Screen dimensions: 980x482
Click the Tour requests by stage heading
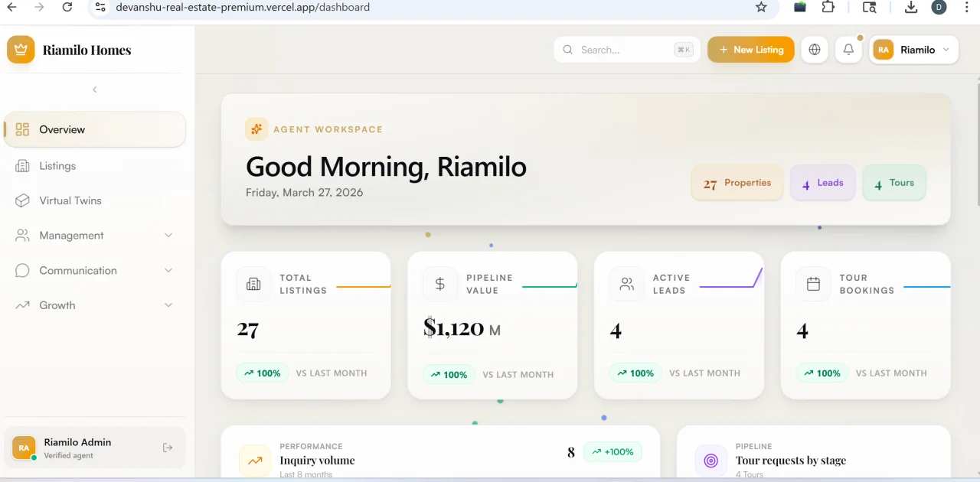[x=791, y=461]
